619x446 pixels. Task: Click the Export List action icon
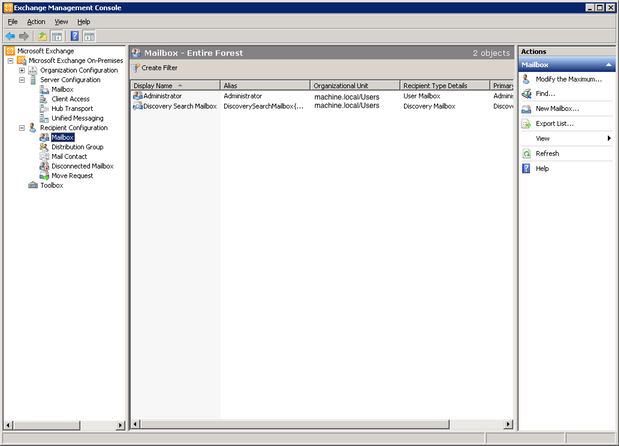526,124
